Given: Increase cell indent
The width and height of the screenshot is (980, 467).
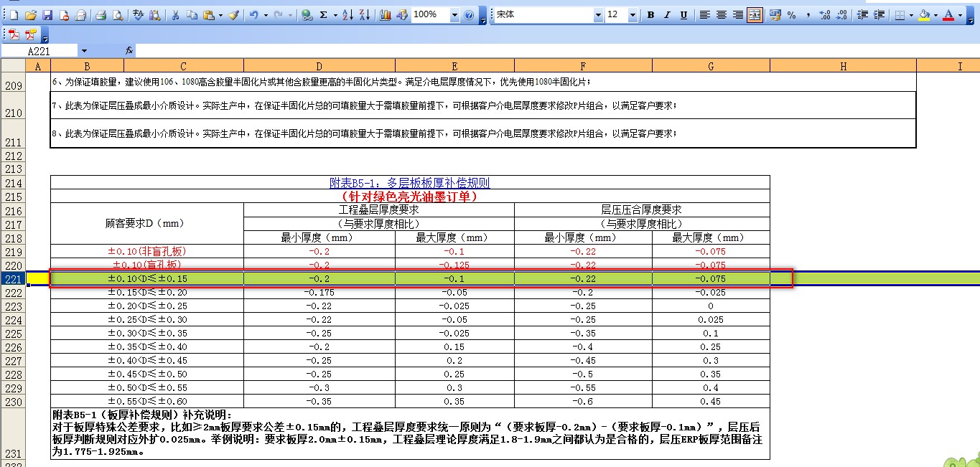Looking at the screenshot, I should coord(879,15).
